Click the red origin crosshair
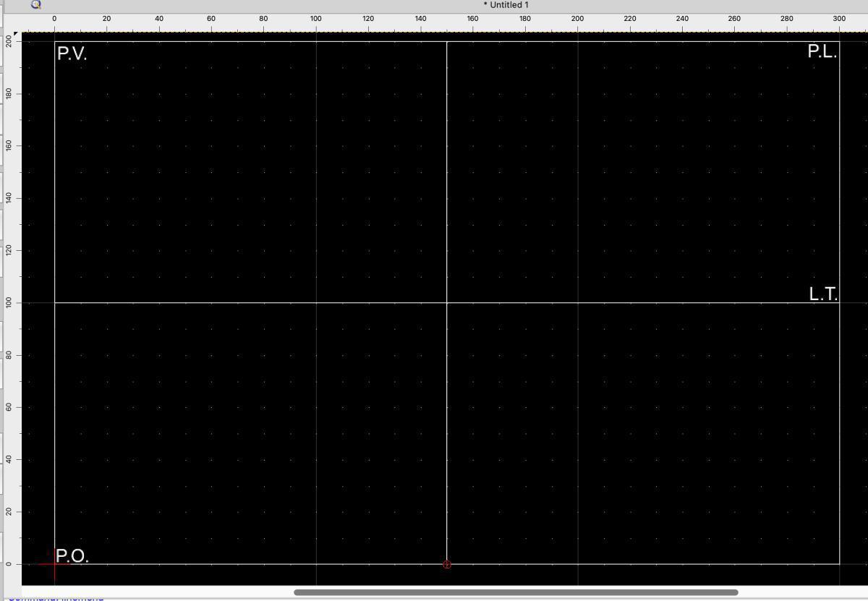 54,564
